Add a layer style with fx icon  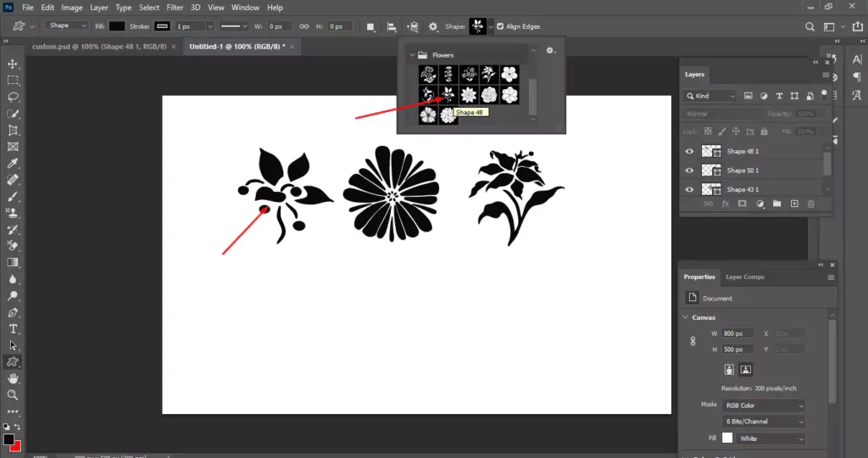[726, 204]
